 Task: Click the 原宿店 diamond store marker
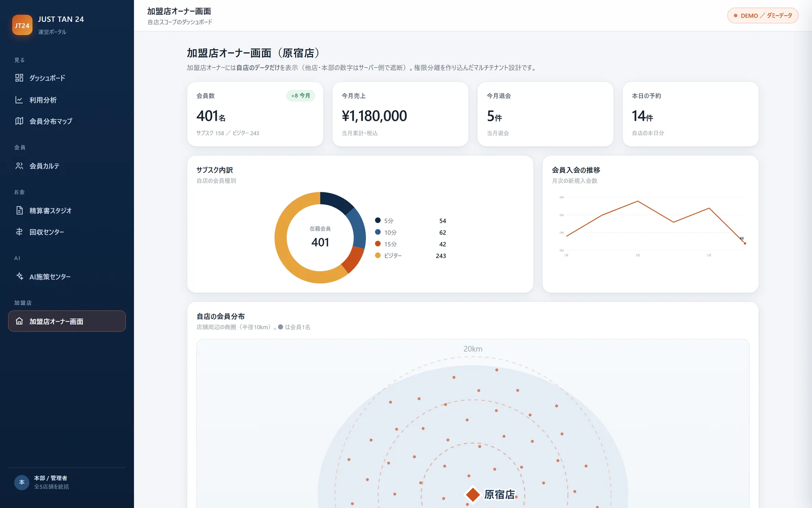pyautogui.click(x=473, y=495)
